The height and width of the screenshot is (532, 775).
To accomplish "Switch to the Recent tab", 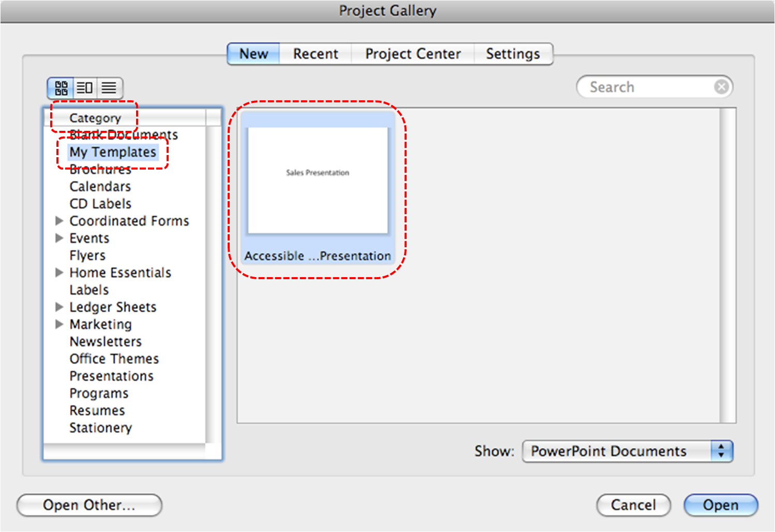I will tap(316, 54).
